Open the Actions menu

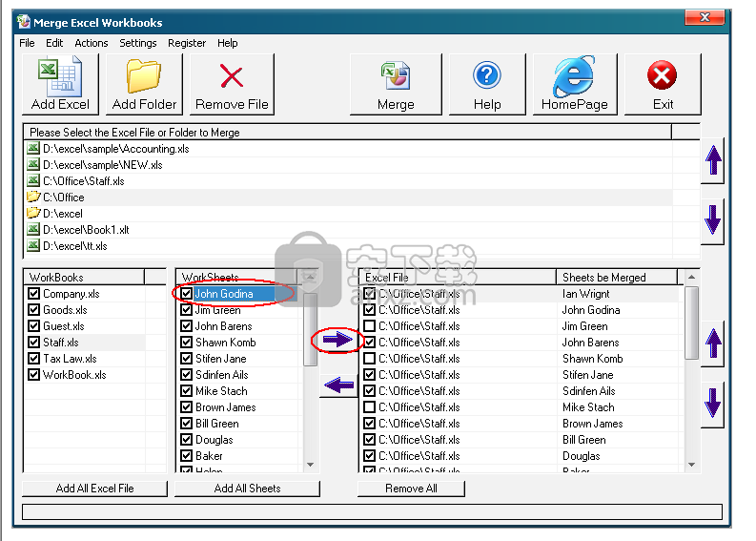pos(92,43)
